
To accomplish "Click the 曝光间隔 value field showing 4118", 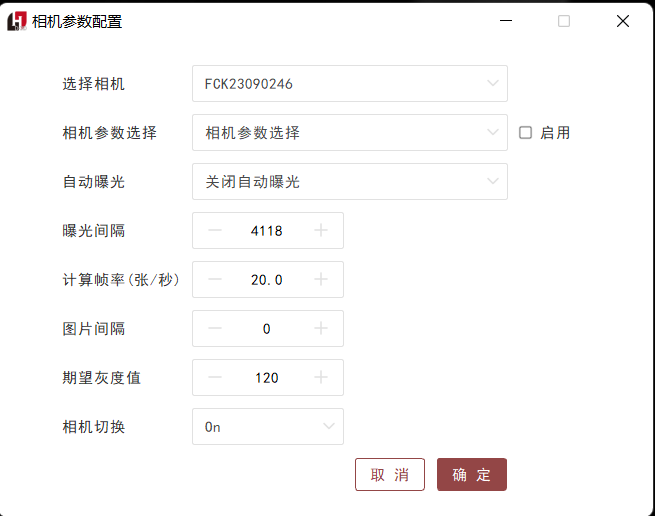I will (267, 231).
